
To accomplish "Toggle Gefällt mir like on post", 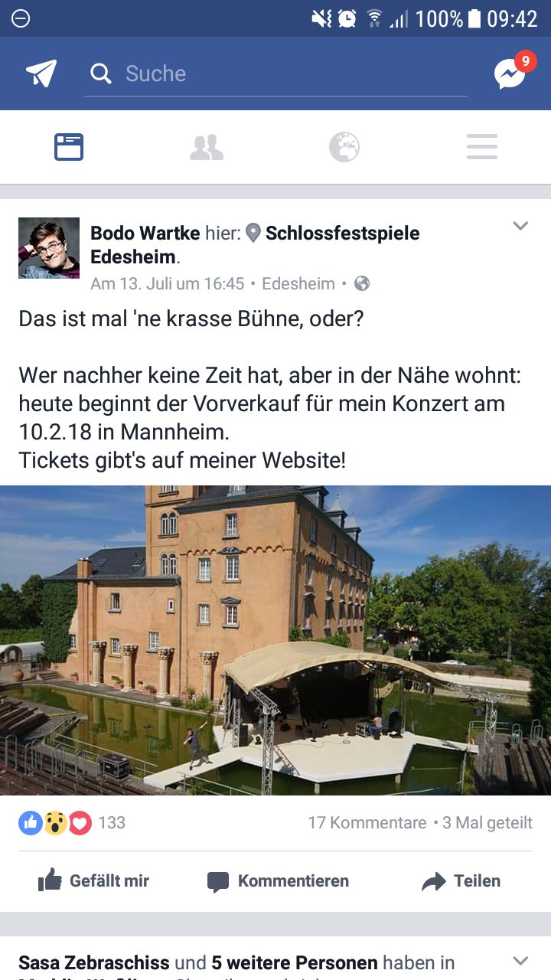I will coord(93,881).
